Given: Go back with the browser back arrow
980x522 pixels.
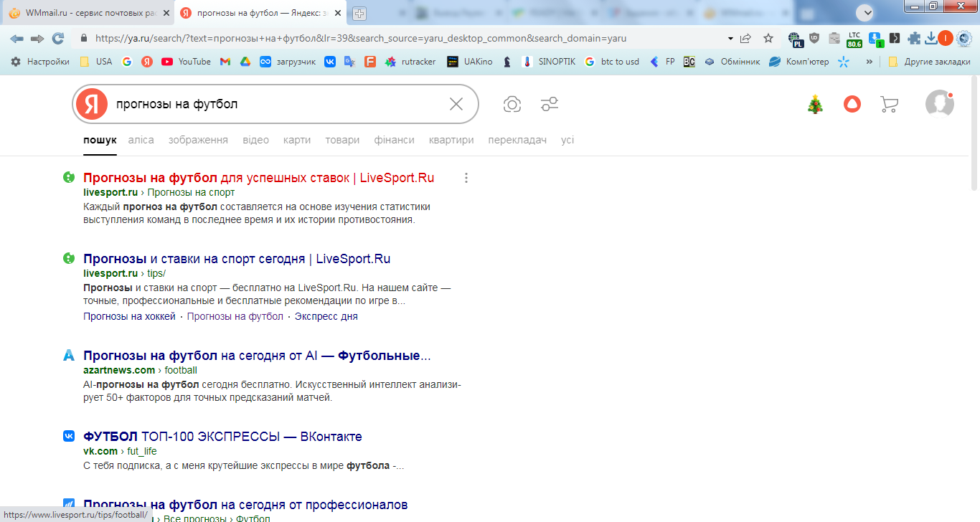Looking at the screenshot, I should pos(17,39).
